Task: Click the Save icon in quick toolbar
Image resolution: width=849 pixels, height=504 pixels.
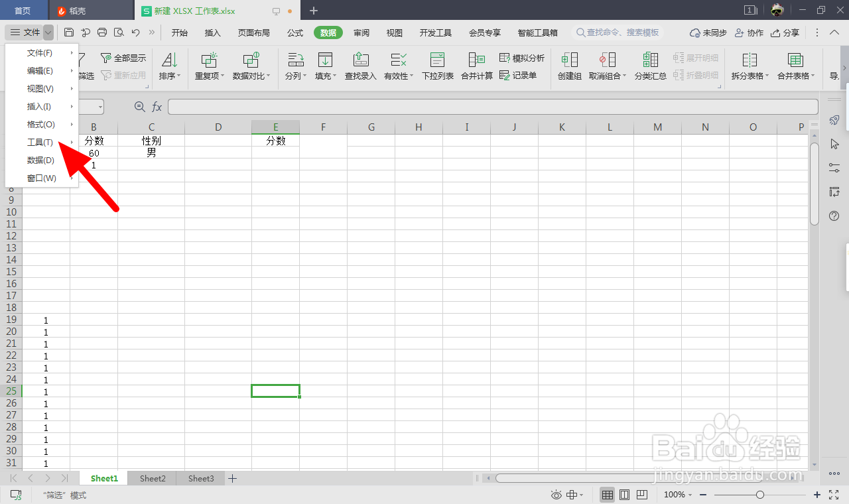Action: 69,32
